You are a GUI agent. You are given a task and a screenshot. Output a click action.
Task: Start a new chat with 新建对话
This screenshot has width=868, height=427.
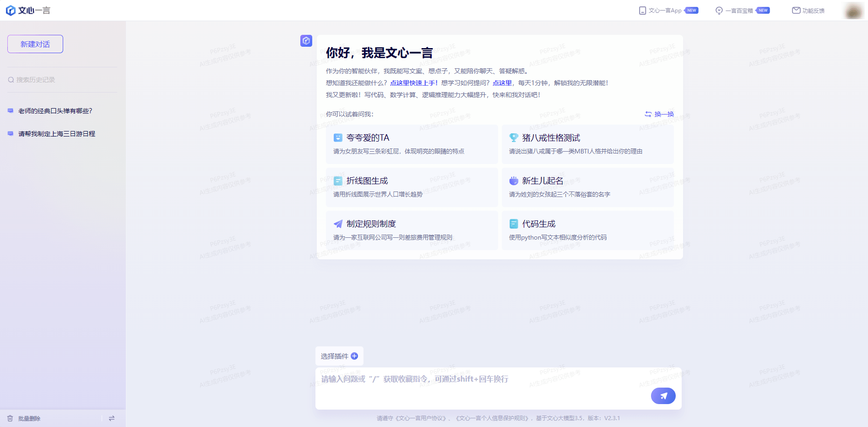pyautogui.click(x=35, y=44)
